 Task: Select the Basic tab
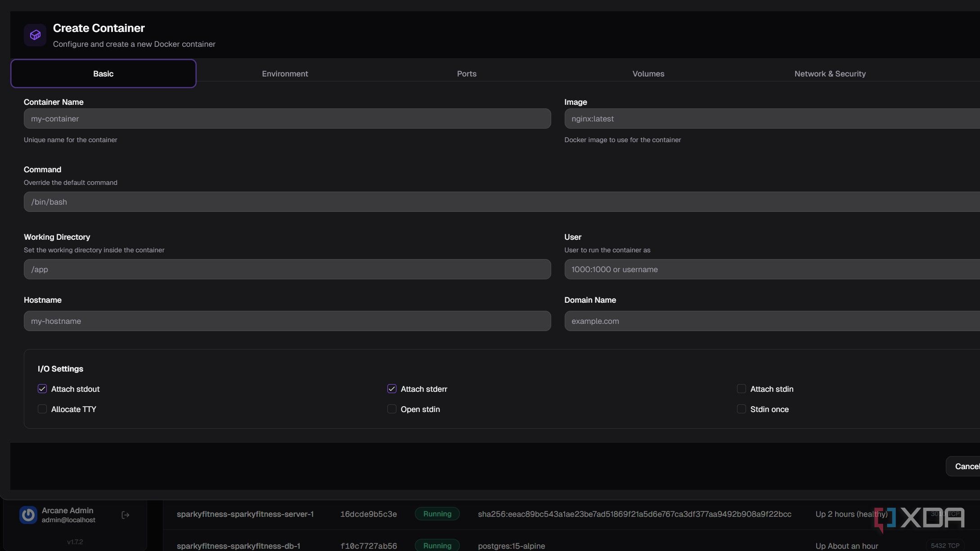point(103,73)
